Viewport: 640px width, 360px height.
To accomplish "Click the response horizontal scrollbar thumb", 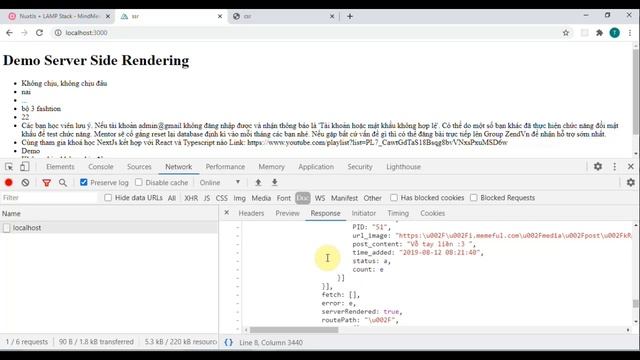I will (x=294, y=330).
